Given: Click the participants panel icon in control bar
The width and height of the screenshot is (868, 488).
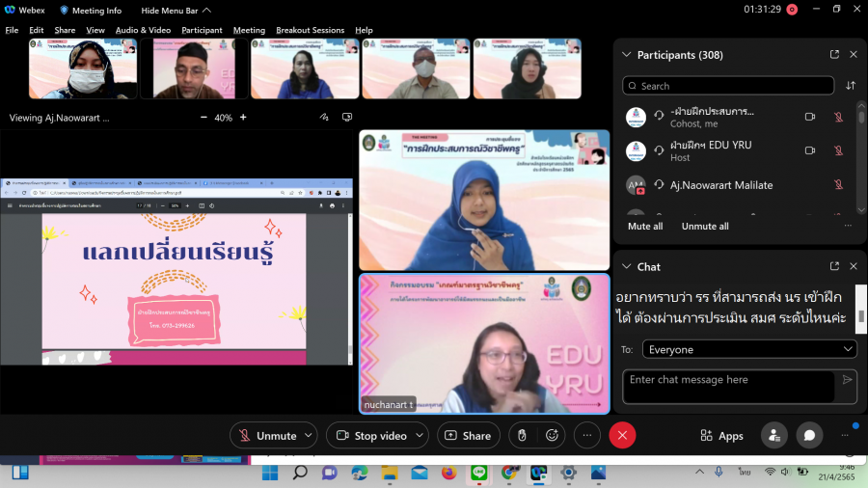Looking at the screenshot, I should coord(773,436).
